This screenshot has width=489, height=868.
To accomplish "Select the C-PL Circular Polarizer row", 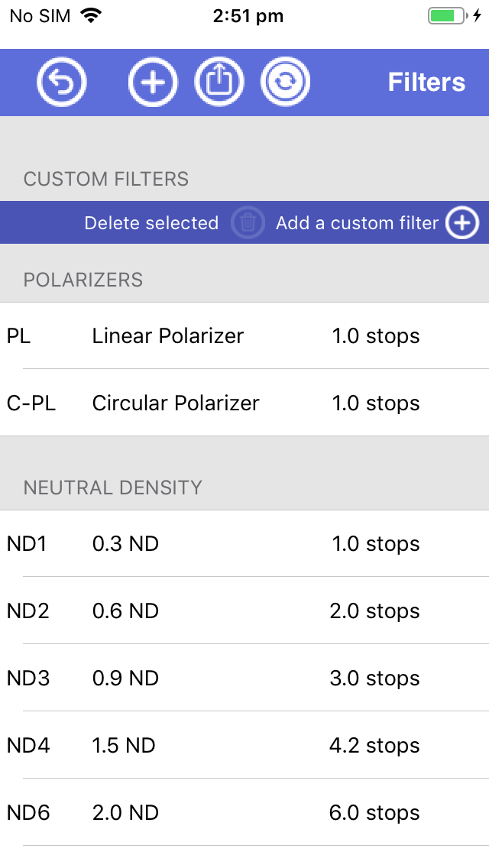I will tap(244, 403).
